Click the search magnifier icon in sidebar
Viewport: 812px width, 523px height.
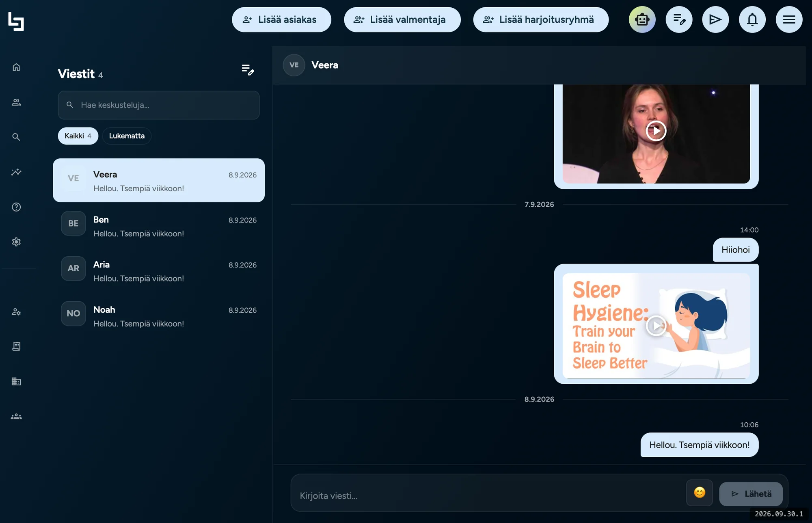click(16, 137)
